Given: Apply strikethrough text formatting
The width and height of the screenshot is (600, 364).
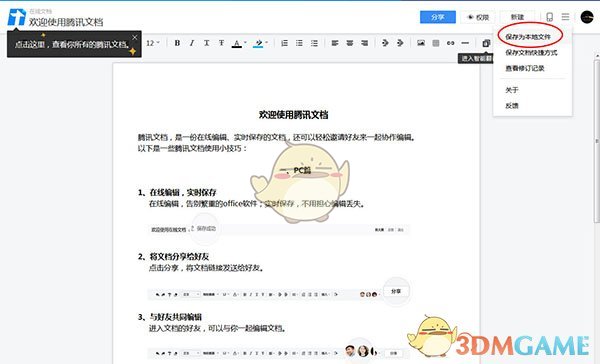Looking at the screenshot, I should [x=221, y=43].
